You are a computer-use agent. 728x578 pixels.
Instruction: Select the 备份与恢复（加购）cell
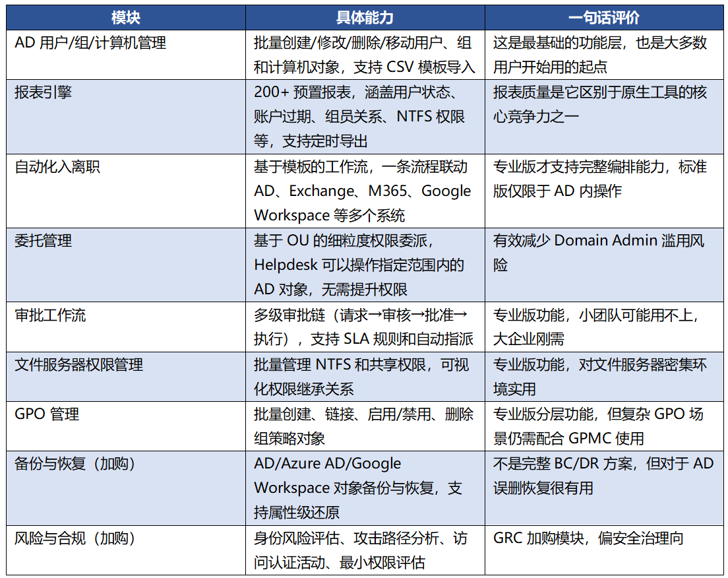pyautogui.click(x=126, y=488)
